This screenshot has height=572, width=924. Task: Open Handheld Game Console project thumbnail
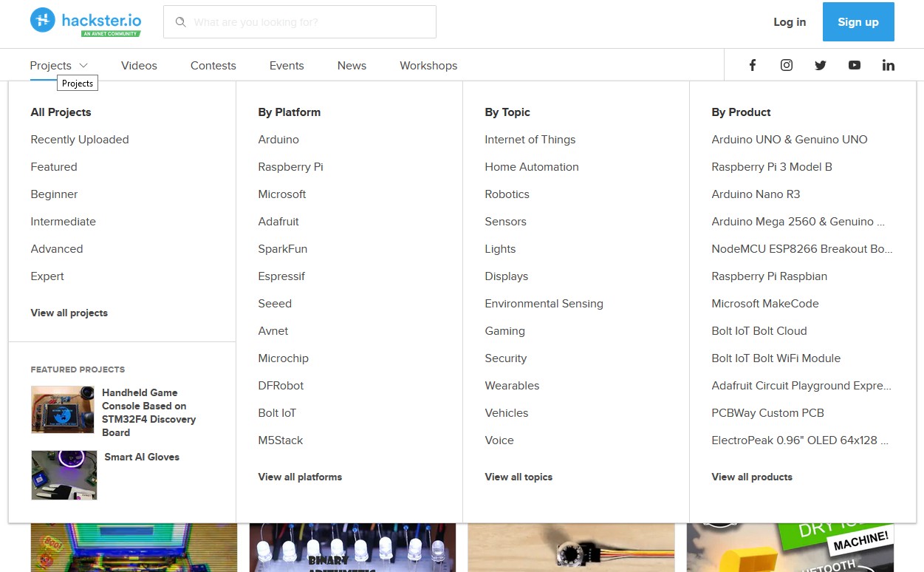click(x=64, y=409)
